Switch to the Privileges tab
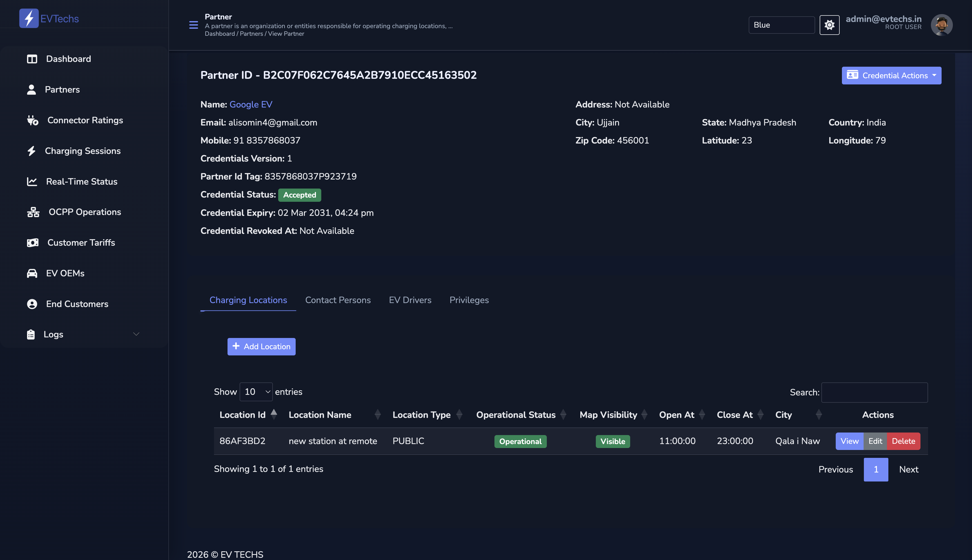The height and width of the screenshot is (560, 972). 469,300
